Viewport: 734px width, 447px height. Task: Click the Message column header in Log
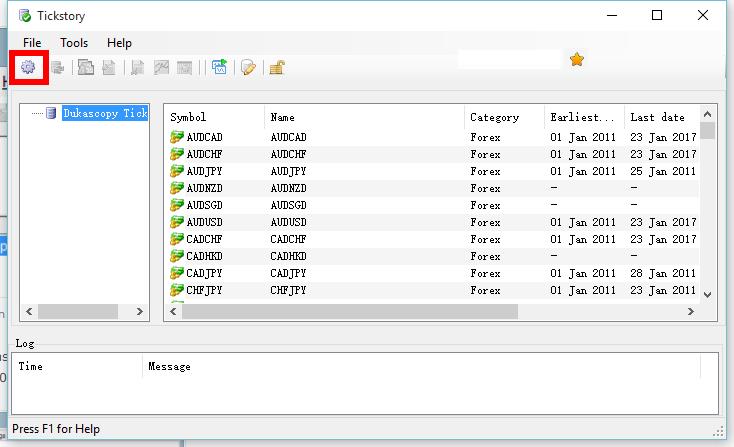pos(421,366)
